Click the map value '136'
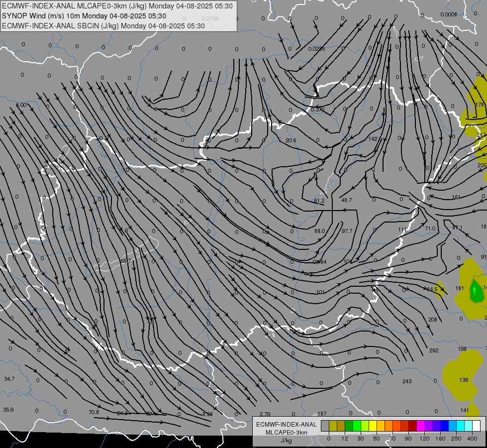Screen dimensions: 487x448 (464, 380)
